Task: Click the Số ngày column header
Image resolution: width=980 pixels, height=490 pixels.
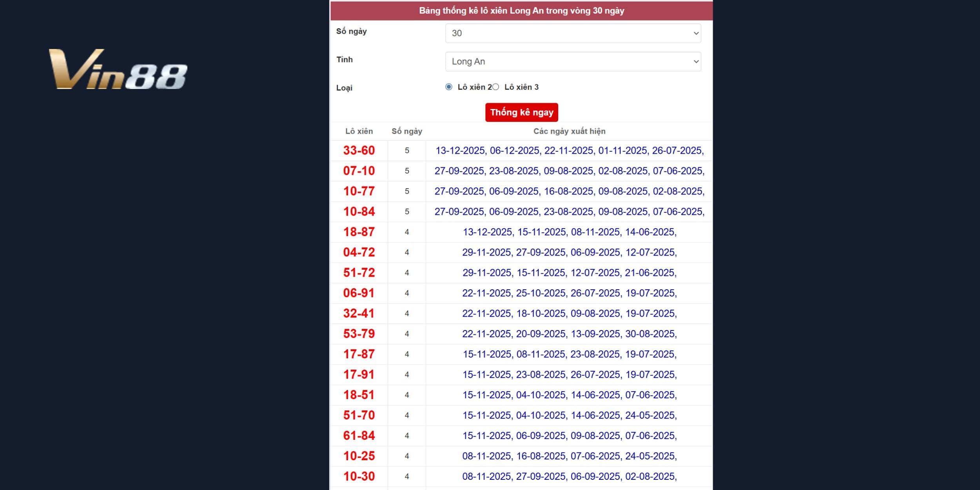Action: [407, 131]
